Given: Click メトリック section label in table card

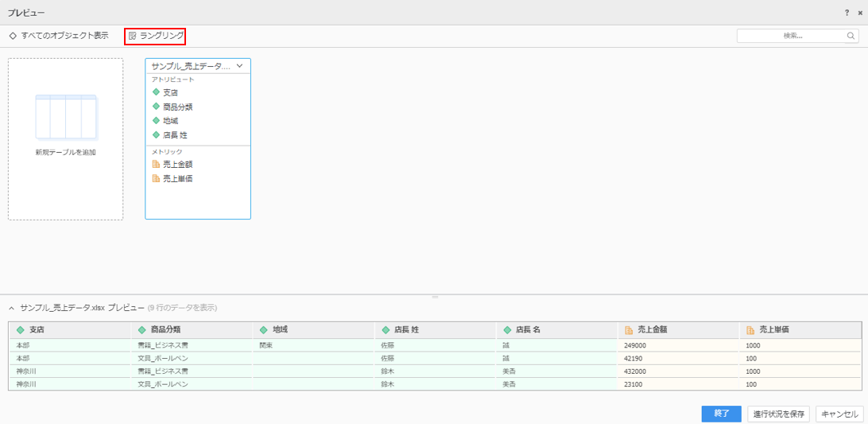Looking at the screenshot, I should pyautogui.click(x=167, y=151).
